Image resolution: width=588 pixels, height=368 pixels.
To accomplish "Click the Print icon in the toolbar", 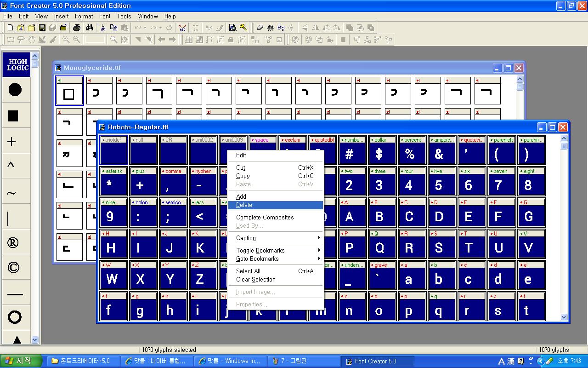I will 77,28.
